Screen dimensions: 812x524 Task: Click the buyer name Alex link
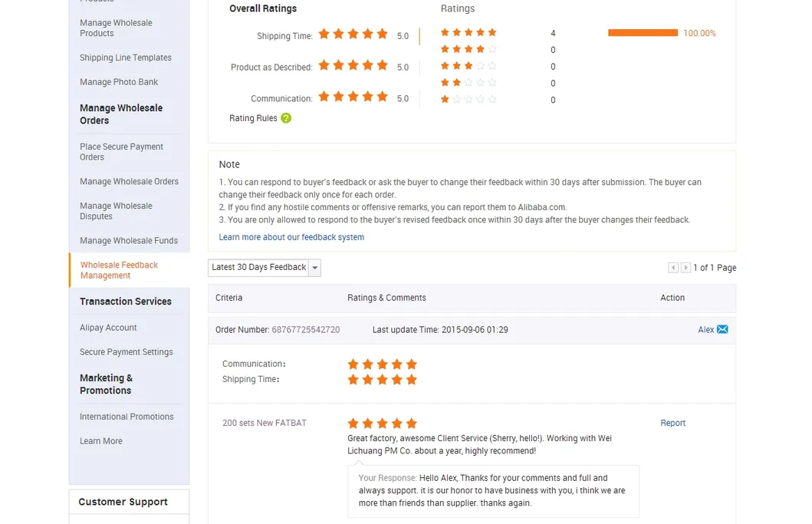tap(705, 330)
